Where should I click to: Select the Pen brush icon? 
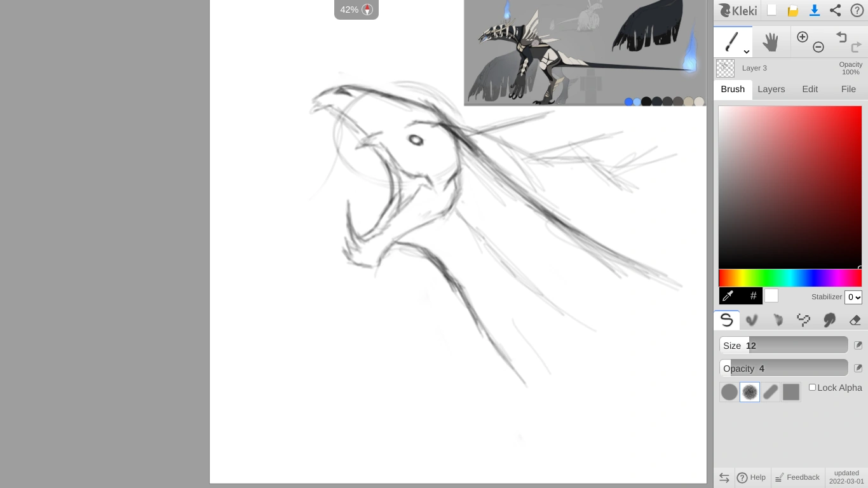[726, 320]
